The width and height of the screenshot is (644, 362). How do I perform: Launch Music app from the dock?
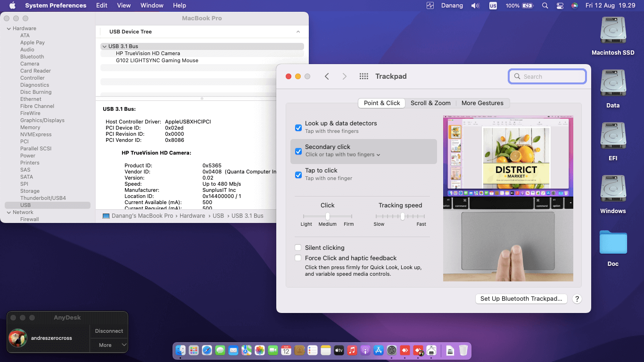(x=352, y=350)
